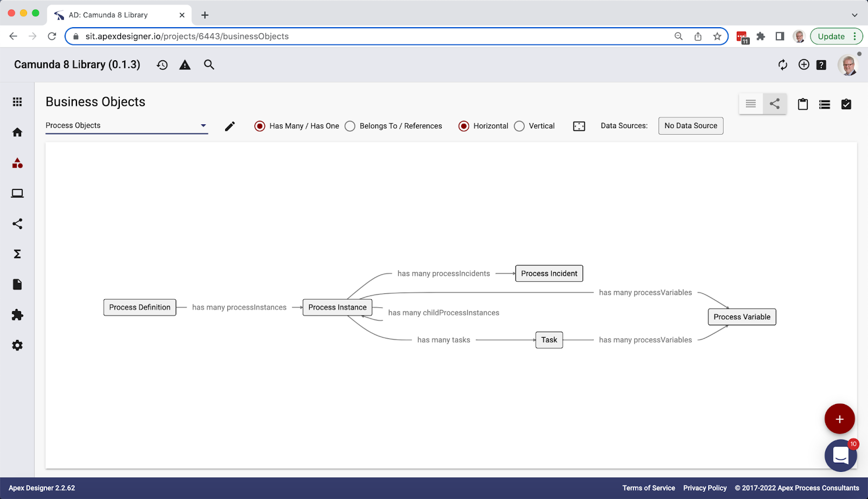
Task: Switch to list view icon
Action: [751, 104]
